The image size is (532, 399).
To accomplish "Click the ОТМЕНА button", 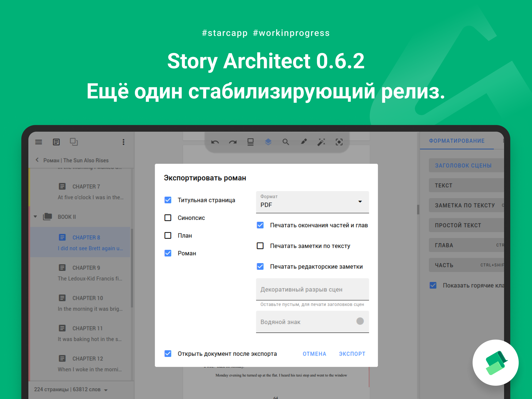I will point(314,354).
